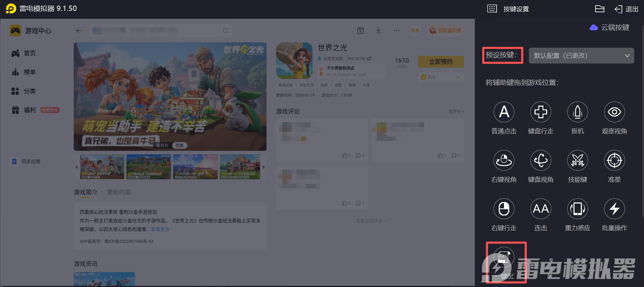Click the 世界之光 game icon
The height and width of the screenshot is (287, 644).
(x=294, y=61)
